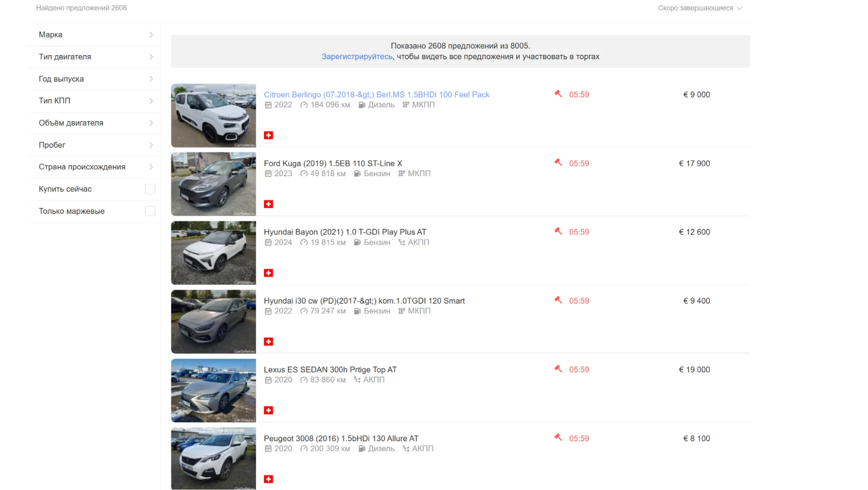The height and width of the screenshot is (490, 868).
Task: Expand the Страна происхождения filter
Action: click(x=94, y=167)
